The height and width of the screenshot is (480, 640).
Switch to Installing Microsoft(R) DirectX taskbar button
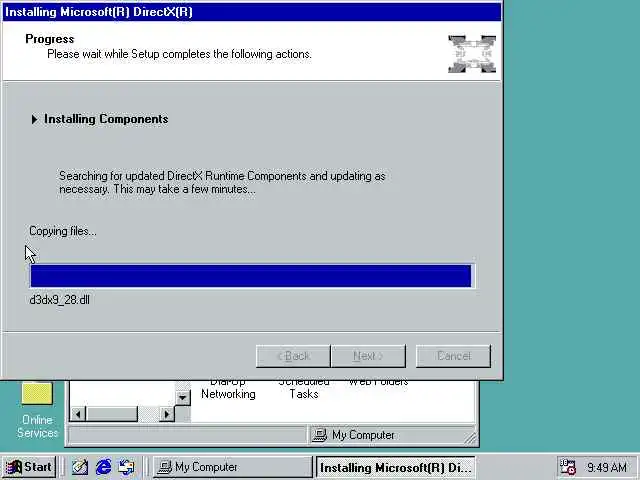pyautogui.click(x=396, y=467)
